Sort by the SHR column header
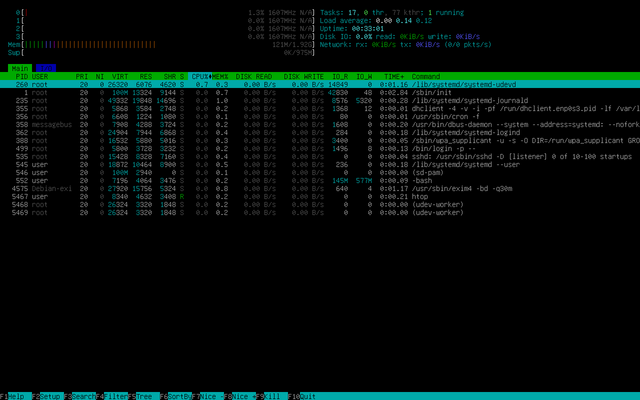The image size is (640, 400). coord(170,76)
